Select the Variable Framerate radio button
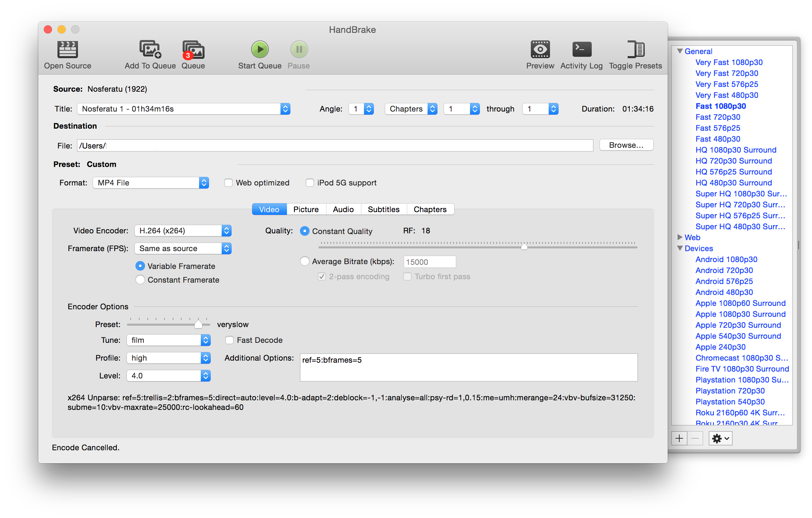Image resolution: width=812 pixels, height=518 pixels. (x=140, y=266)
